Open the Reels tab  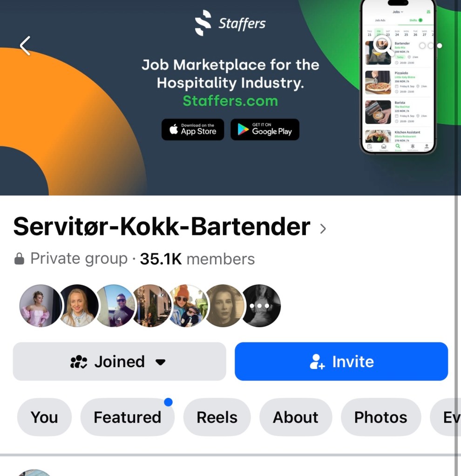tap(217, 417)
